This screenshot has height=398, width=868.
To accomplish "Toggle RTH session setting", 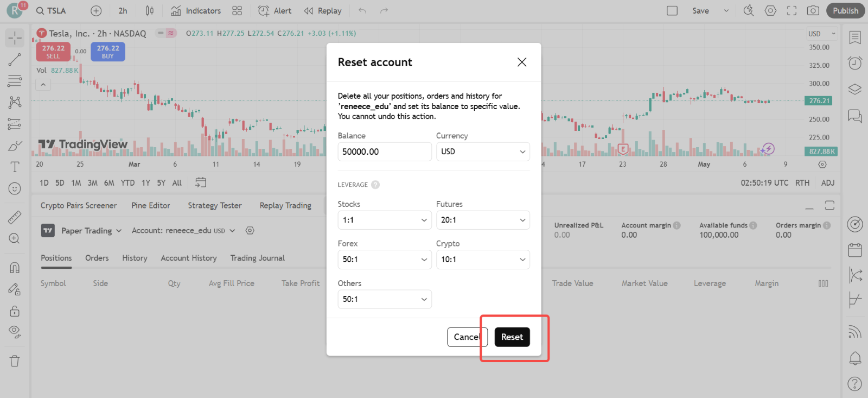I will (x=802, y=183).
